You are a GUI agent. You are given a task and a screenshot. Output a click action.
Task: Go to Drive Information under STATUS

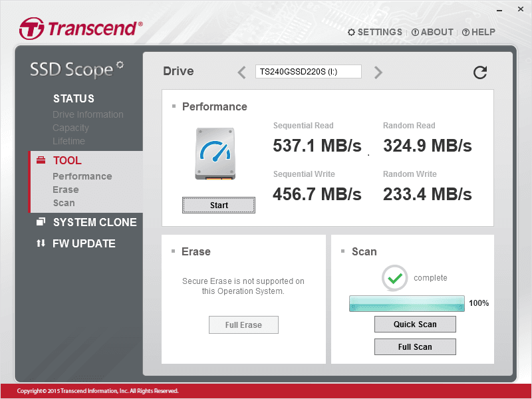88,114
